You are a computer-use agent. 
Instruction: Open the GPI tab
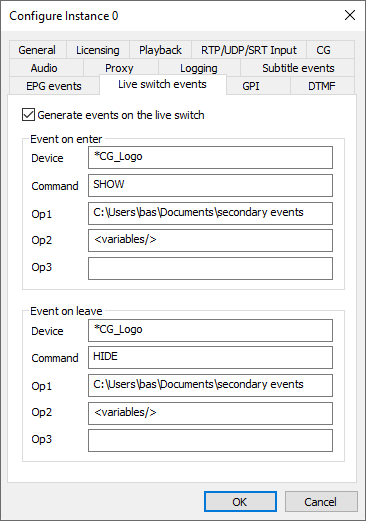[x=258, y=86]
